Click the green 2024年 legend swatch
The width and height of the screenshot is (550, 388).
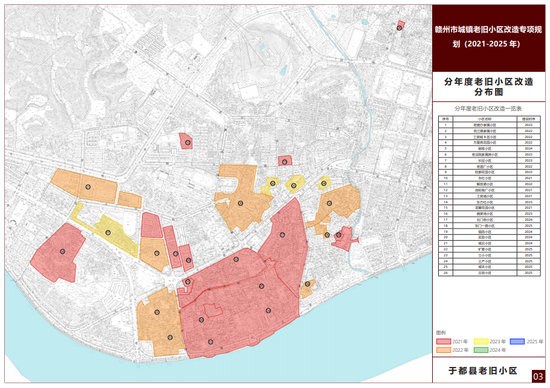coord(481,350)
